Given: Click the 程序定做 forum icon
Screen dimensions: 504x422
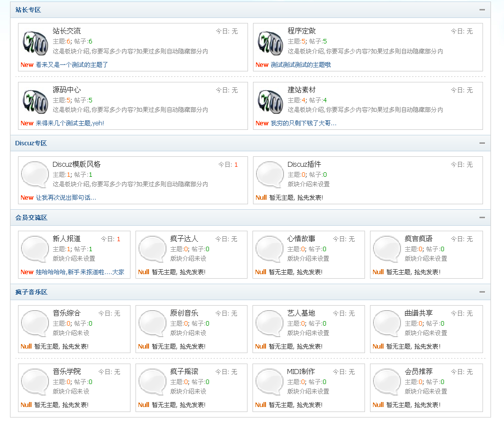Looking at the screenshot, I should pyautogui.click(x=270, y=43).
